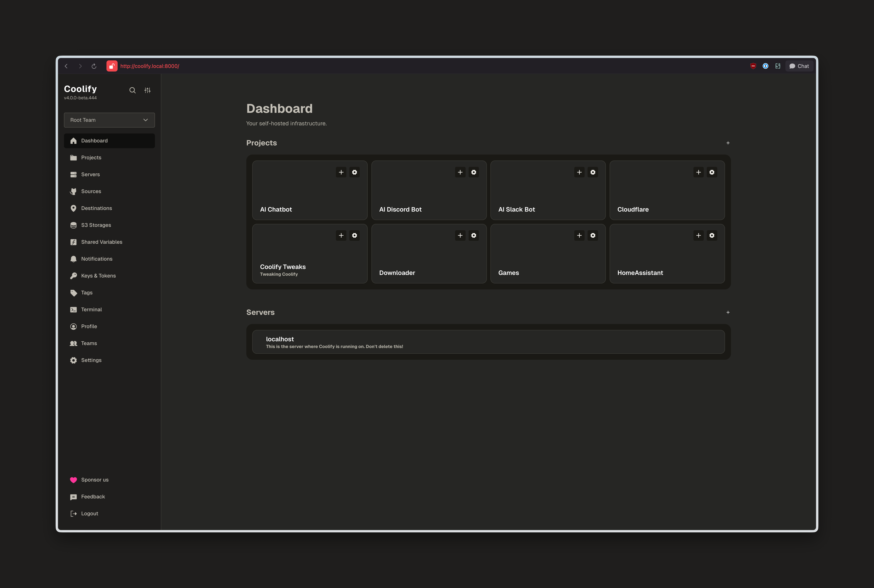This screenshot has width=874, height=588.
Task: Add a new server with the plus button
Action: 728,312
